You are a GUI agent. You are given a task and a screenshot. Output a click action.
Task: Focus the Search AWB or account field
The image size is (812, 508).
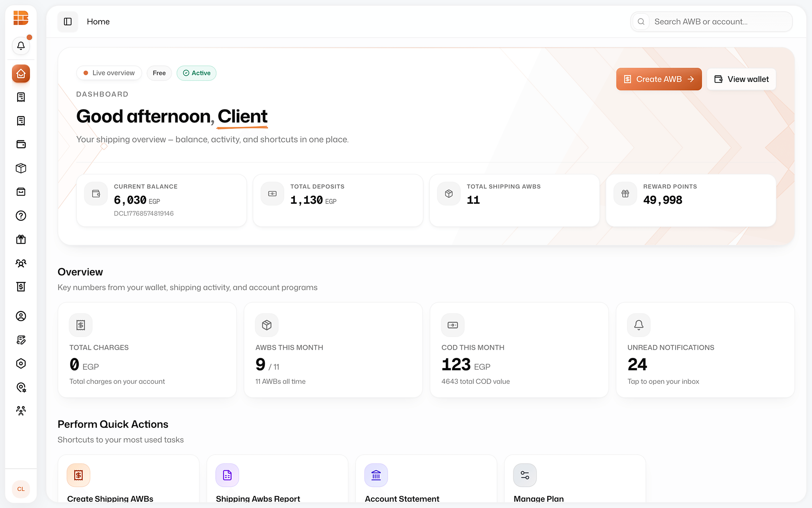(x=711, y=22)
